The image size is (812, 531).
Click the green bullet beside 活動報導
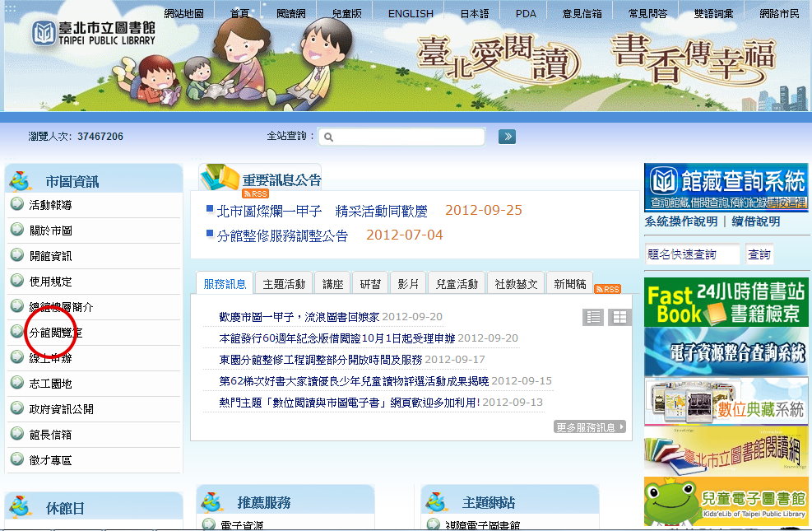coord(17,203)
